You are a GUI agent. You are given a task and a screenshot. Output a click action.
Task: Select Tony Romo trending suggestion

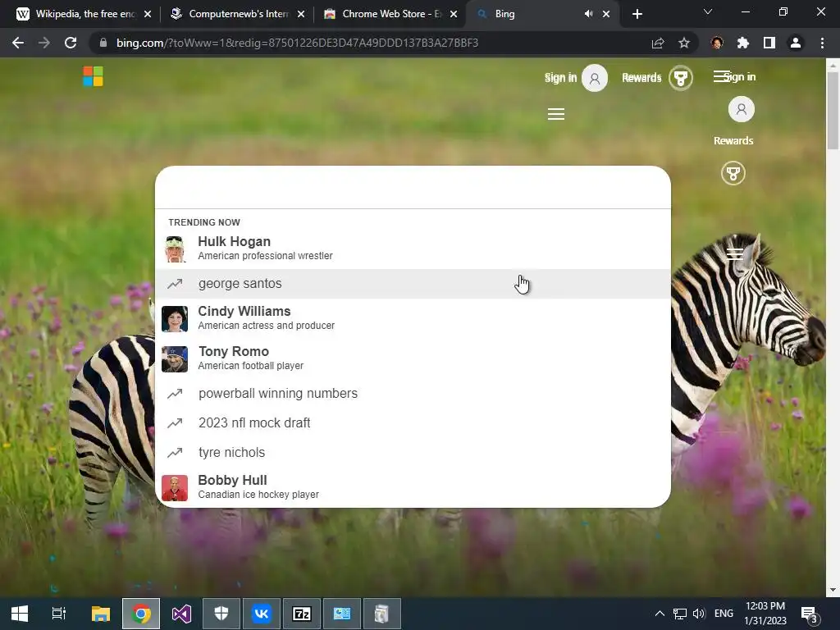(413, 358)
